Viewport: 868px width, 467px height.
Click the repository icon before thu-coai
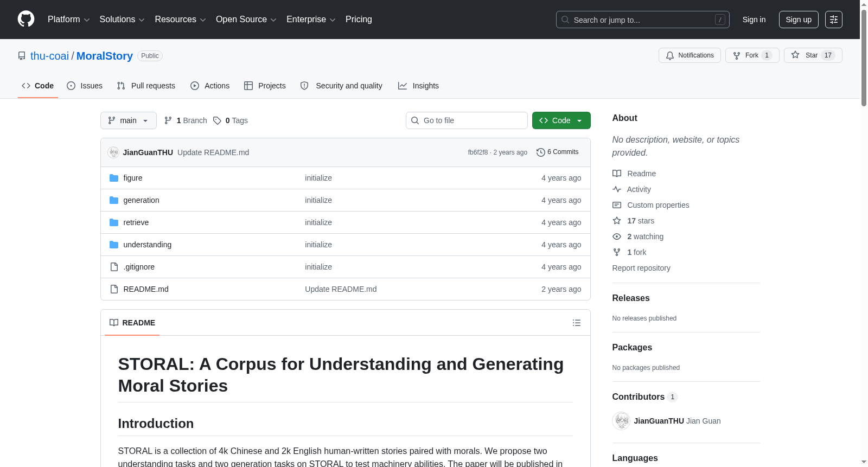(x=22, y=56)
